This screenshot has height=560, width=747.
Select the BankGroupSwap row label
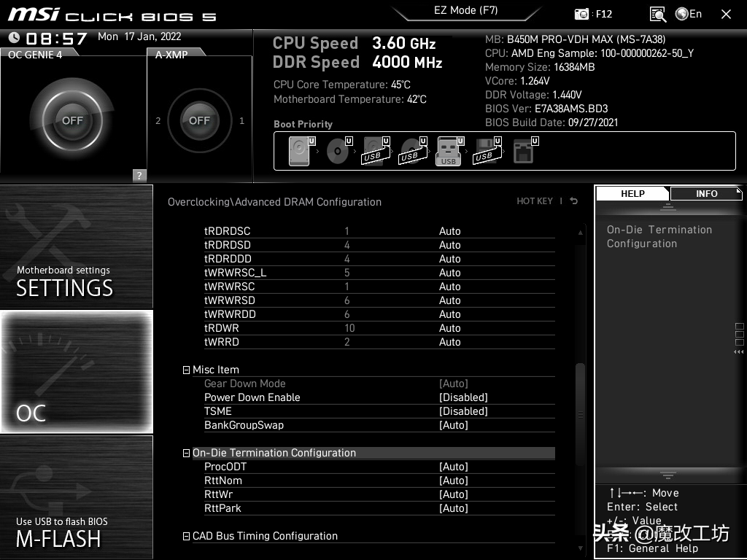tap(244, 425)
